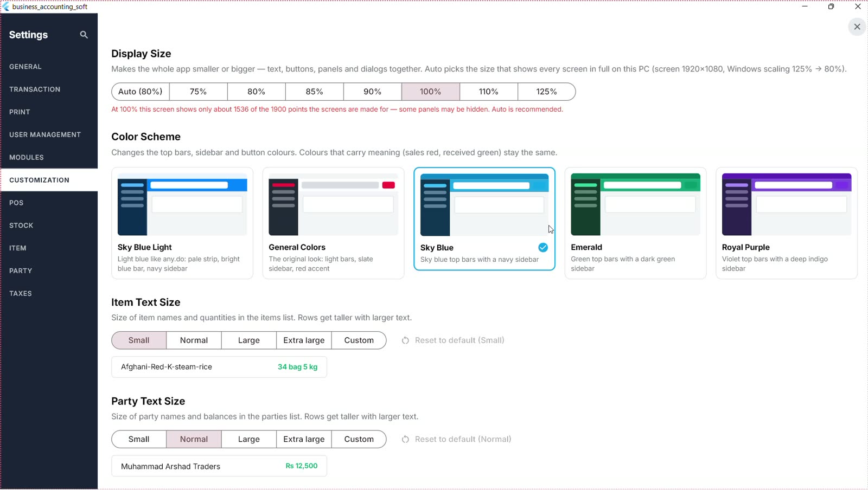Viewport: 868px width, 490px height.
Task: Set Item Text Size to Large
Action: [249, 340]
